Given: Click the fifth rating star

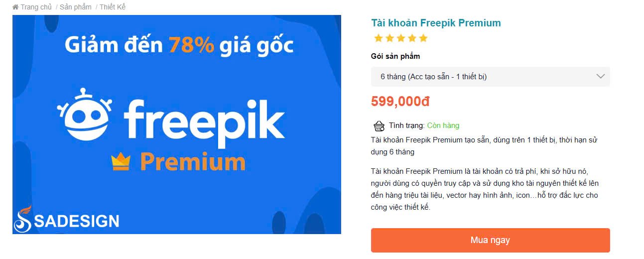Looking at the screenshot, I should (423, 38).
